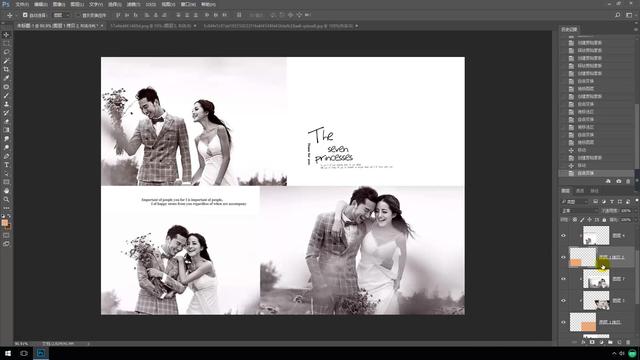Toggle lock all attributes icon in Layers

click(604, 220)
